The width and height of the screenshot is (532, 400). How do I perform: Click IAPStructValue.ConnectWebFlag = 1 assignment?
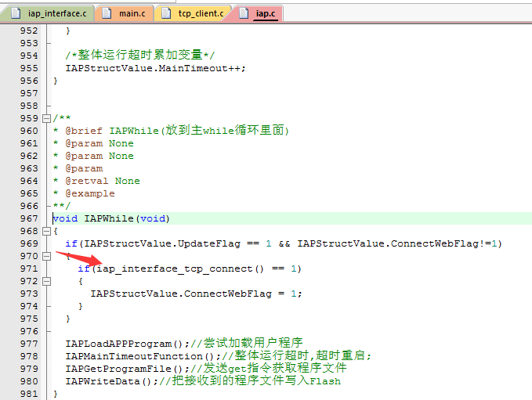196,294
